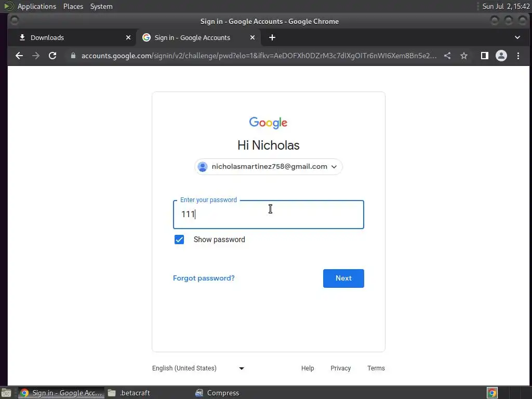This screenshot has height=399, width=532.
Task: Click the show desktop icon in taskbar
Action: tap(6, 393)
